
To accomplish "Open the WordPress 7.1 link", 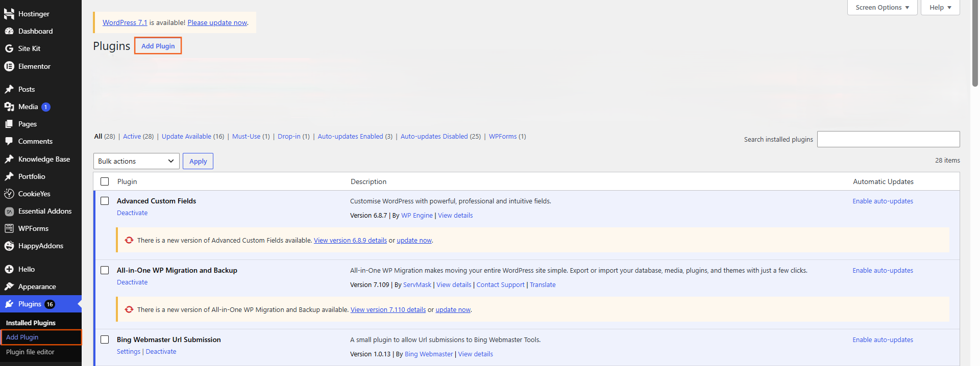I will coord(125,22).
